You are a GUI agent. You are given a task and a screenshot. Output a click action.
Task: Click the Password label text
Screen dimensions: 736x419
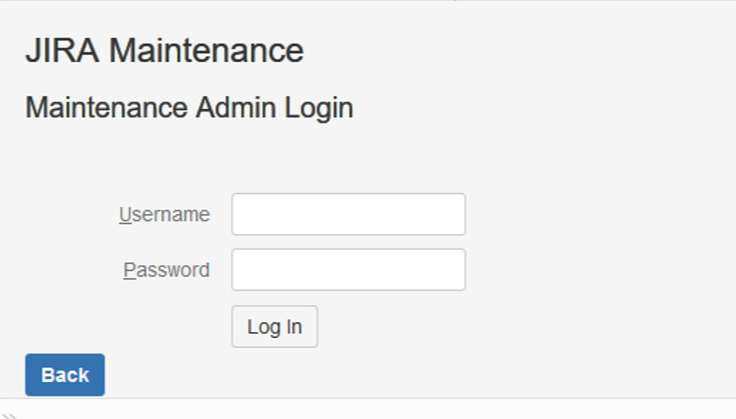[166, 270]
